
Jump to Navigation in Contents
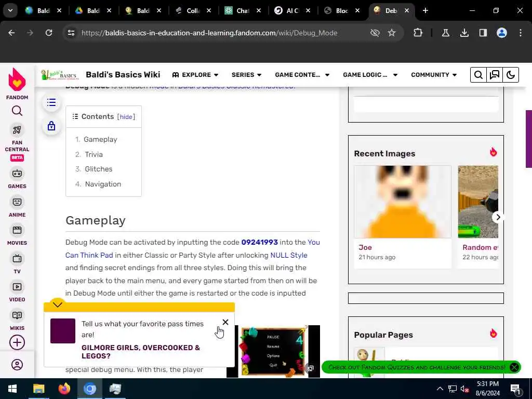coord(103,184)
